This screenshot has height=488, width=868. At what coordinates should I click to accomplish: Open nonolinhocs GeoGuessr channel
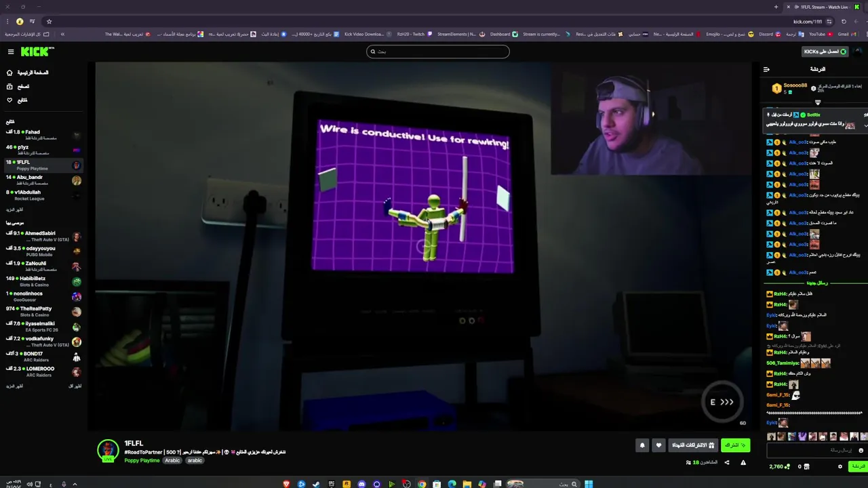43,296
